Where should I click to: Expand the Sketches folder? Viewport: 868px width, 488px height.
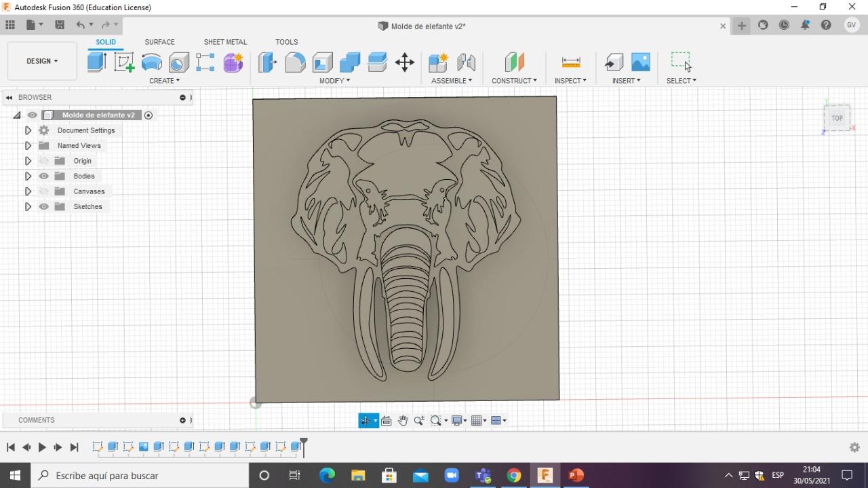(x=28, y=206)
